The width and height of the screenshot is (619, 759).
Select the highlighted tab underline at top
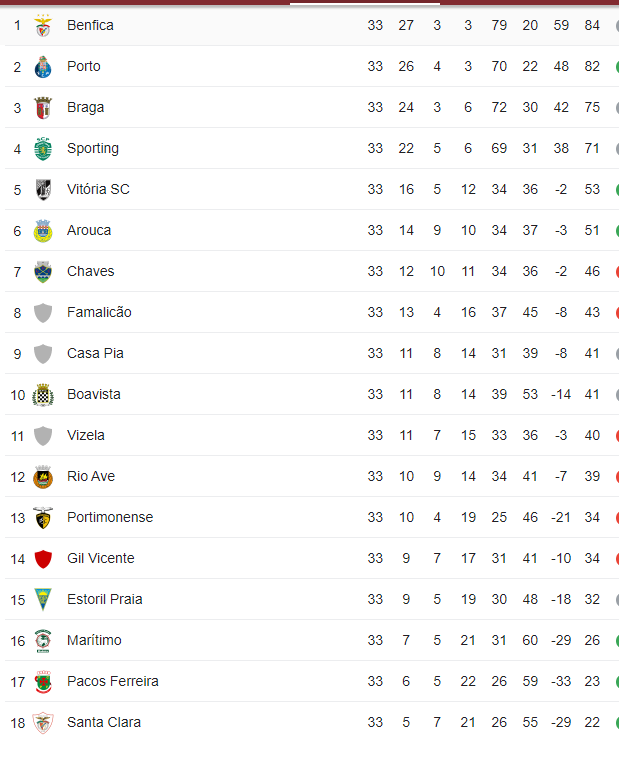[x=365, y=3]
